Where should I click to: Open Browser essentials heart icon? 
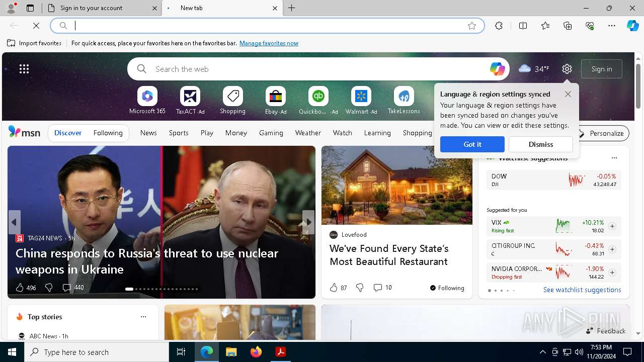(x=590, y=26)
